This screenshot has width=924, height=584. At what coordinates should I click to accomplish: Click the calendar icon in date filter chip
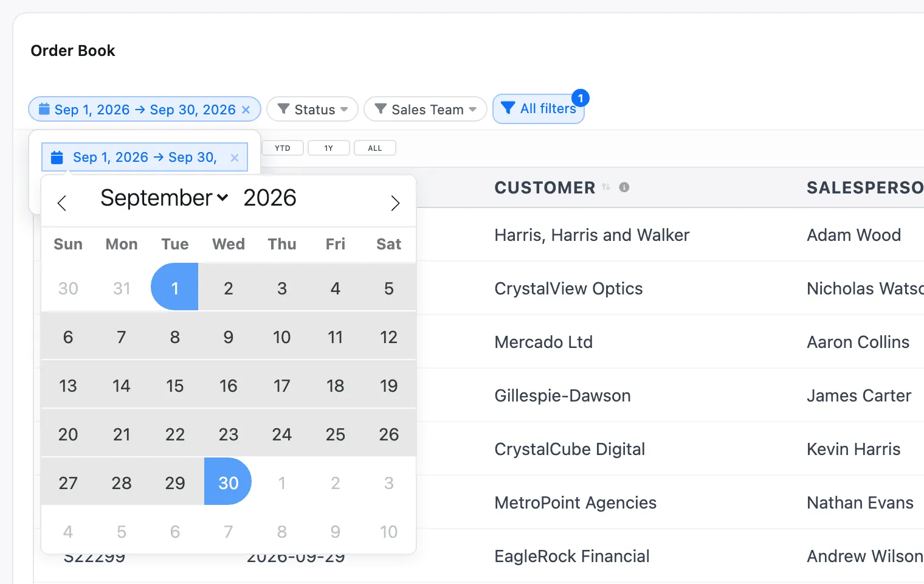(x=44, y=109)
